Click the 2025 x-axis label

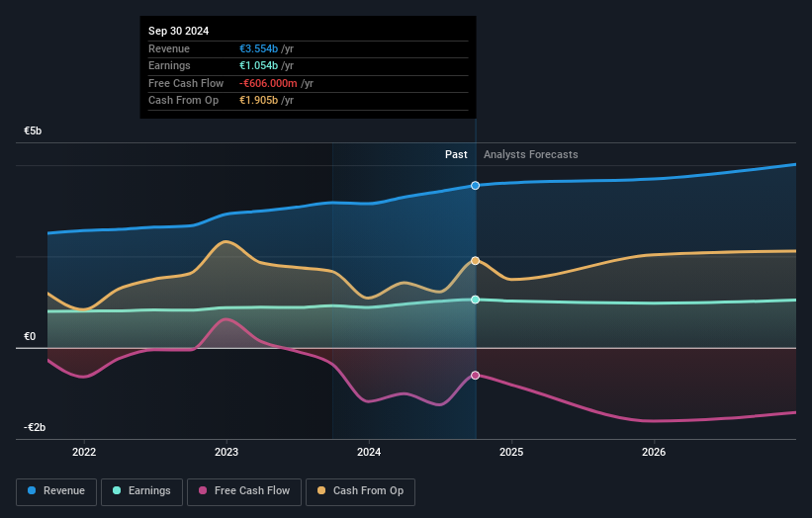(511, 452)
